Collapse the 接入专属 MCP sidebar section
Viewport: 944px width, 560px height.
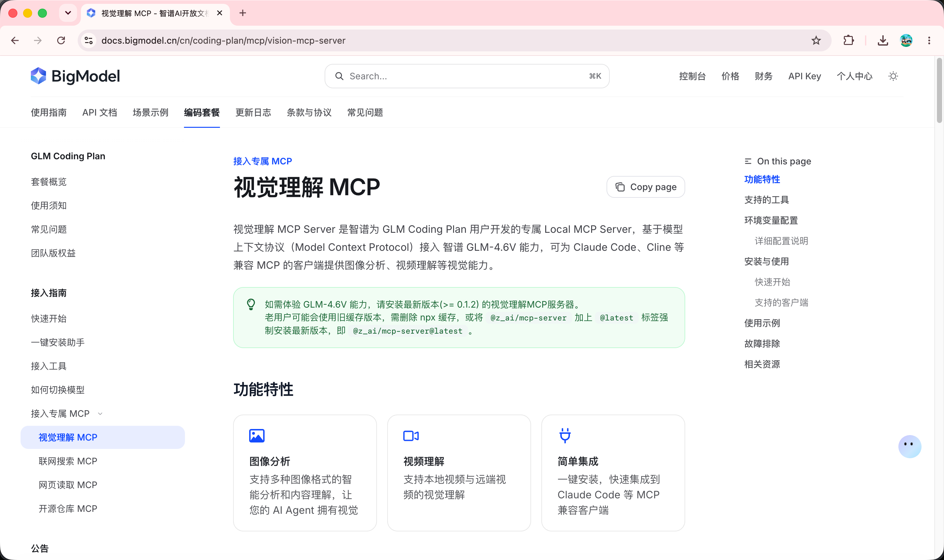100,414
